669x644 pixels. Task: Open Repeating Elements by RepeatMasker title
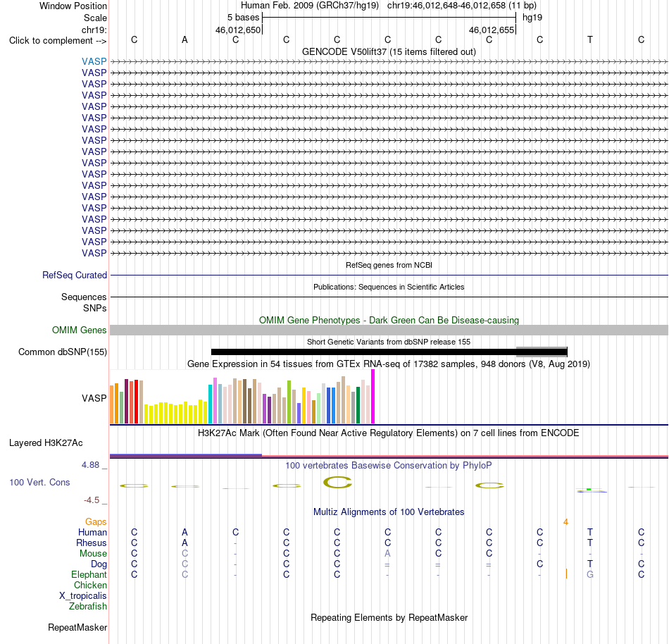(x=389, y=617)
